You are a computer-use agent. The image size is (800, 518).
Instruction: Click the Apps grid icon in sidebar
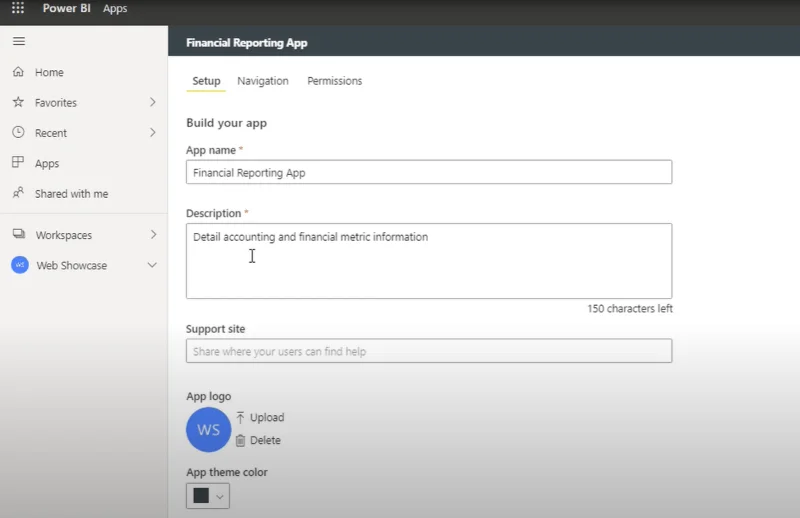click(x=18, y=162)
